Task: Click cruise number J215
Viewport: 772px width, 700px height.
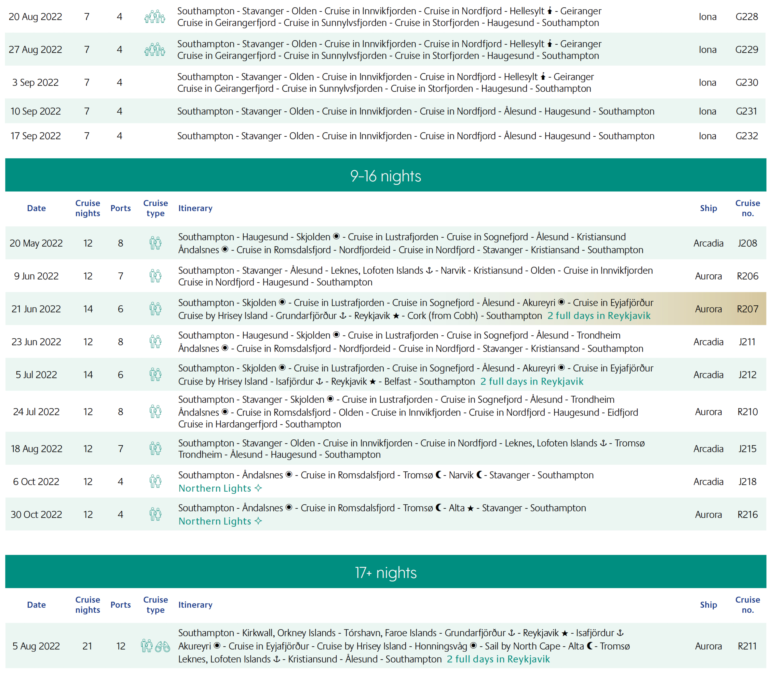Action: (748, 448)
